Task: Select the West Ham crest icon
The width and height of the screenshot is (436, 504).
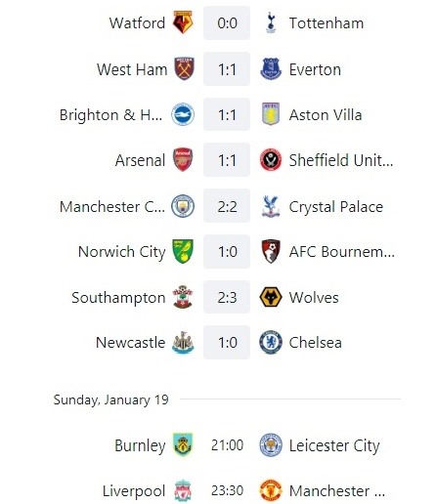Action: 184,68
